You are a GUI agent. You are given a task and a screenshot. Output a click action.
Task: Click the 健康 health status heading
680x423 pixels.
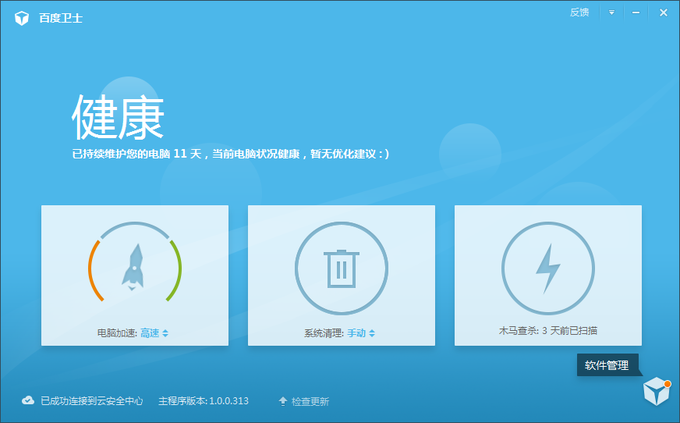click(x=118, y=118)
